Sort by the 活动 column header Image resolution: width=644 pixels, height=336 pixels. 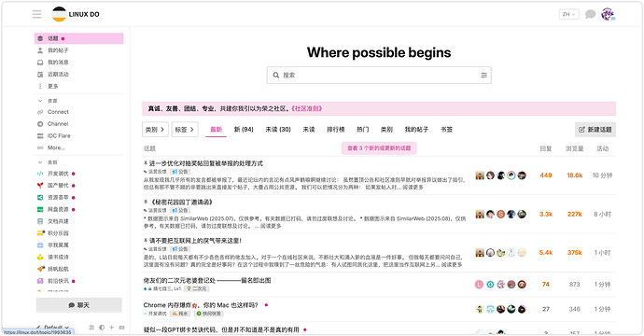click(x=603, y=148)
